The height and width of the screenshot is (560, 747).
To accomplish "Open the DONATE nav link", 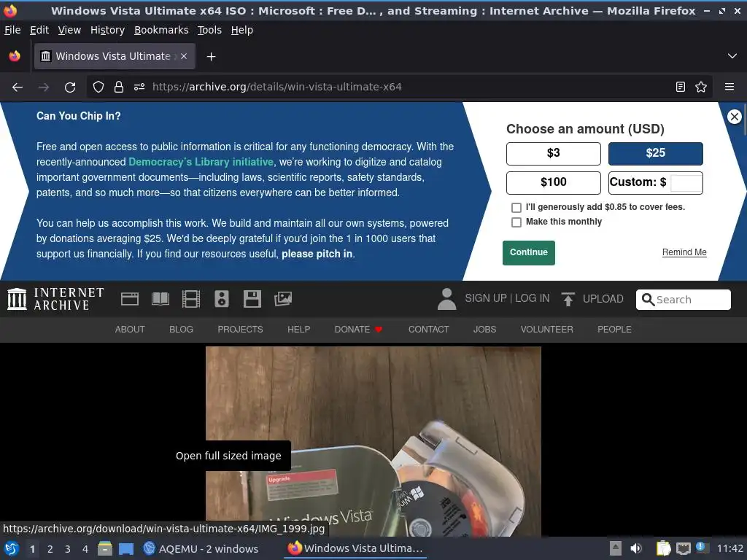I will pyautogui.click(x=358, y=330).
